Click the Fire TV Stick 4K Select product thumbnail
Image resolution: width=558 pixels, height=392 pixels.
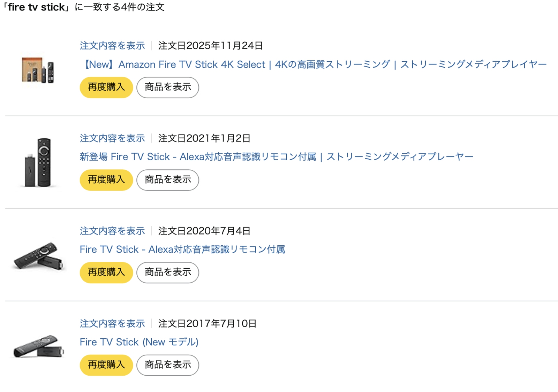tap(38, 70)
